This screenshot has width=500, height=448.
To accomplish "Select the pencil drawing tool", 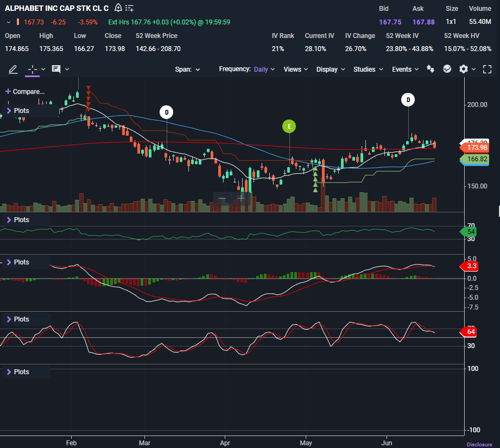I will click(13, 69).
